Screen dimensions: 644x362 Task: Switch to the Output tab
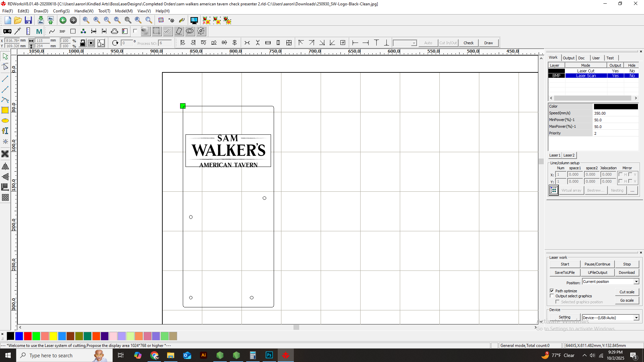(569, 58)
